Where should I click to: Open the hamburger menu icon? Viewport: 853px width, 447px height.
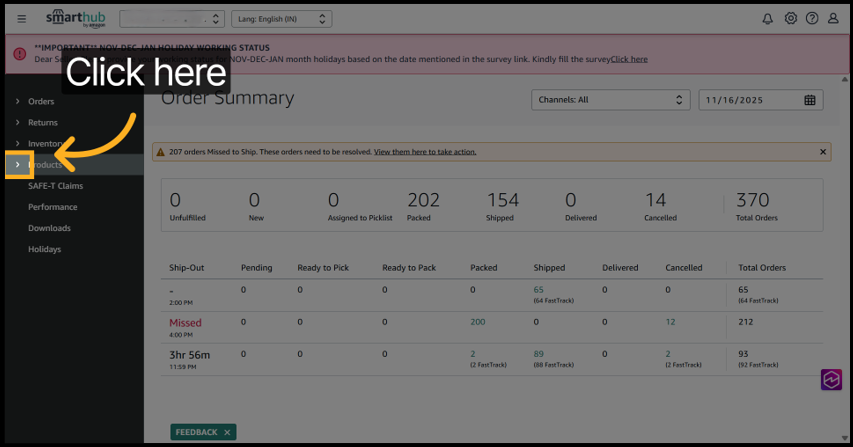(22, 19)
